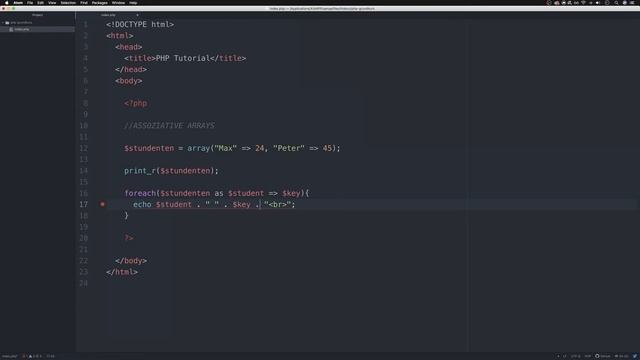Click the UTF-8 encoding selector in status bar
This screenshot has width=640, height=360.
(575, 356)
